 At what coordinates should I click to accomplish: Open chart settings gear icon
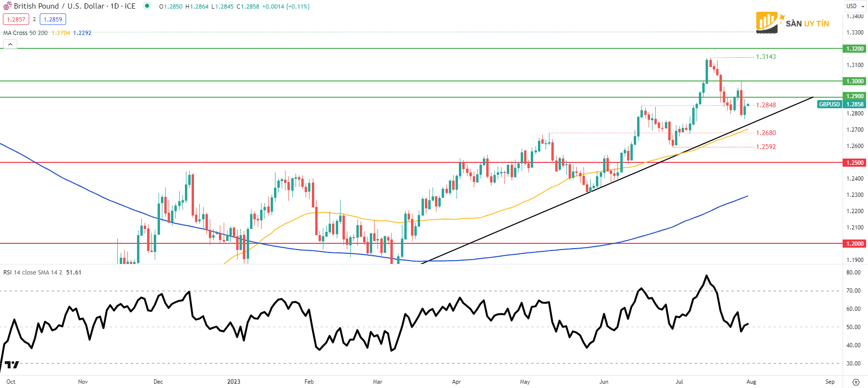point(856,382)
